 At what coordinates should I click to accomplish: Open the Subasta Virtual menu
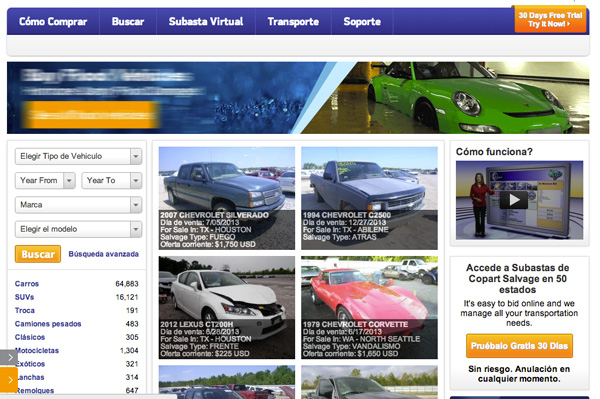[206, 21]
